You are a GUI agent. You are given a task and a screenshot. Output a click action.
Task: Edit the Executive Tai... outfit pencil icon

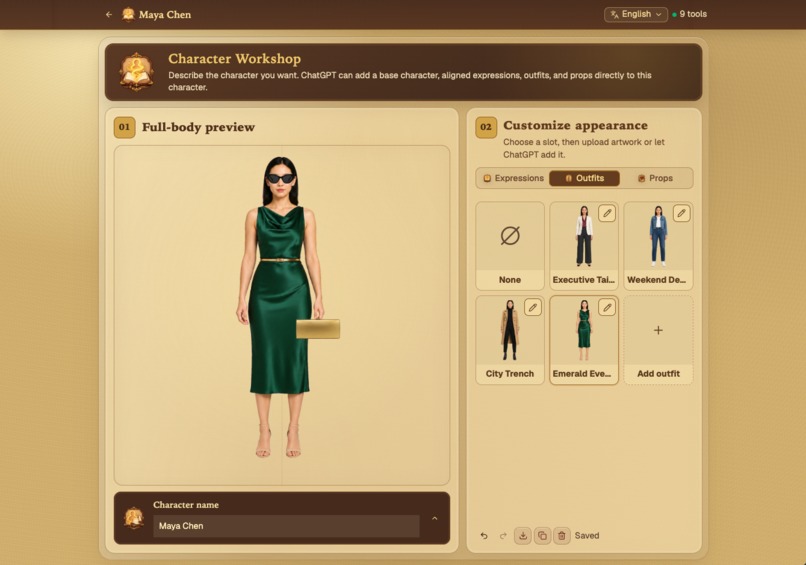(x=607, y=213)
